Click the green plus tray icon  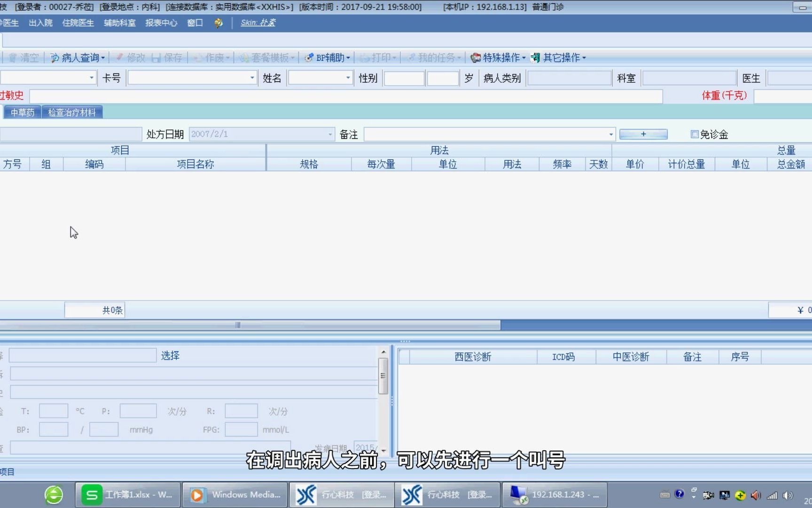[x=740, y=495]
